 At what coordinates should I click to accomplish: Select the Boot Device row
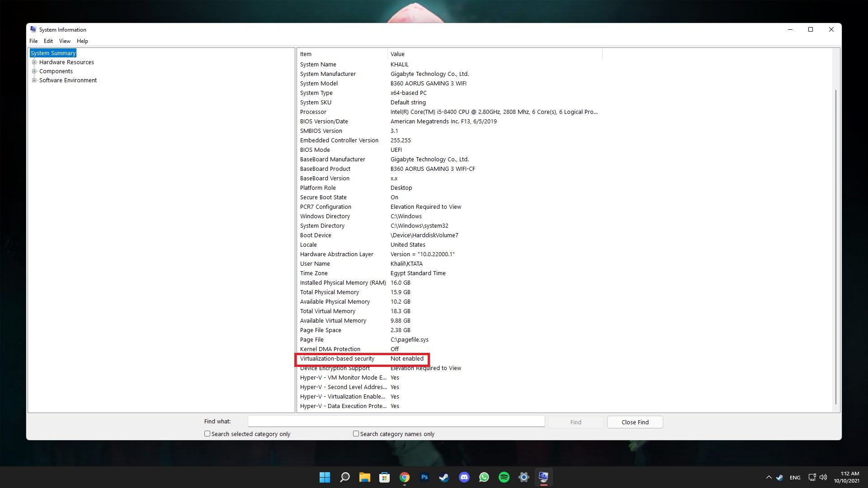[450, 235]
